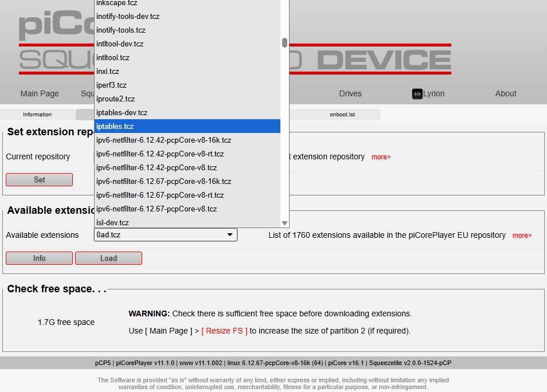Click the Set repository button
The image size is (547, 392).
tap(40, 179)
